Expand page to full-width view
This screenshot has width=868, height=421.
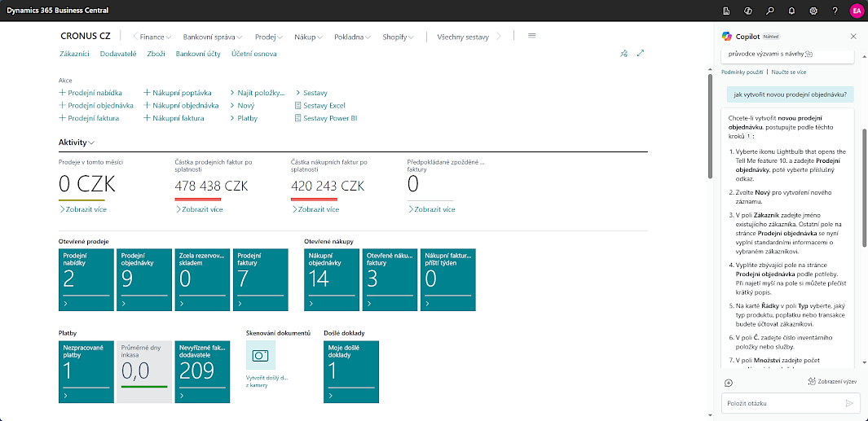tap(641, 54)
